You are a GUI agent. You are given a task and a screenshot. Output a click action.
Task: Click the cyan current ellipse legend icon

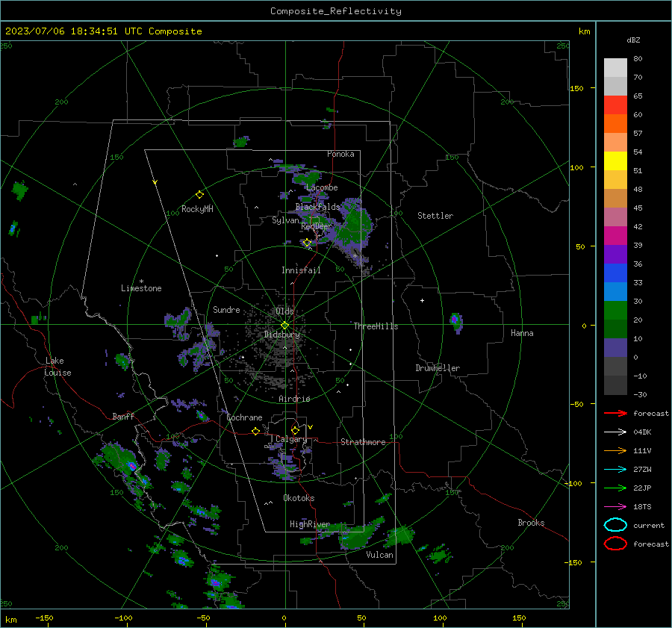(x=615, y=525)
